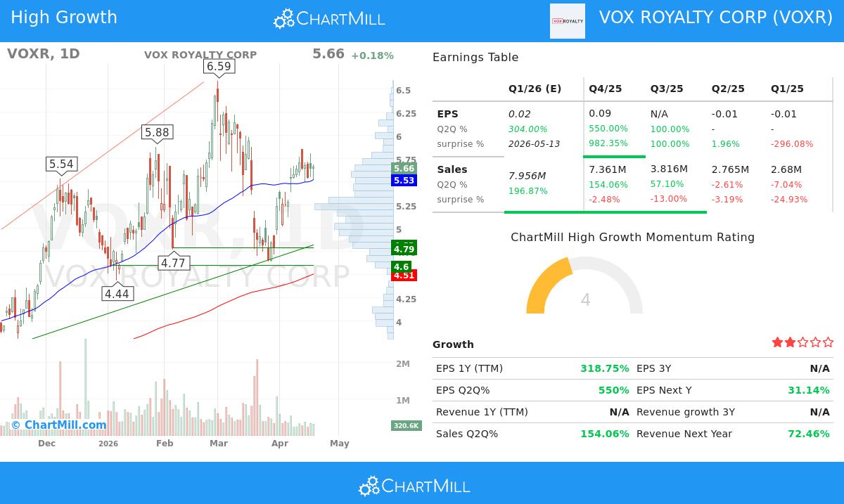Click the red 4.51 price tag on chart
This screenshot has height=504, width=844.
(402, 276)
